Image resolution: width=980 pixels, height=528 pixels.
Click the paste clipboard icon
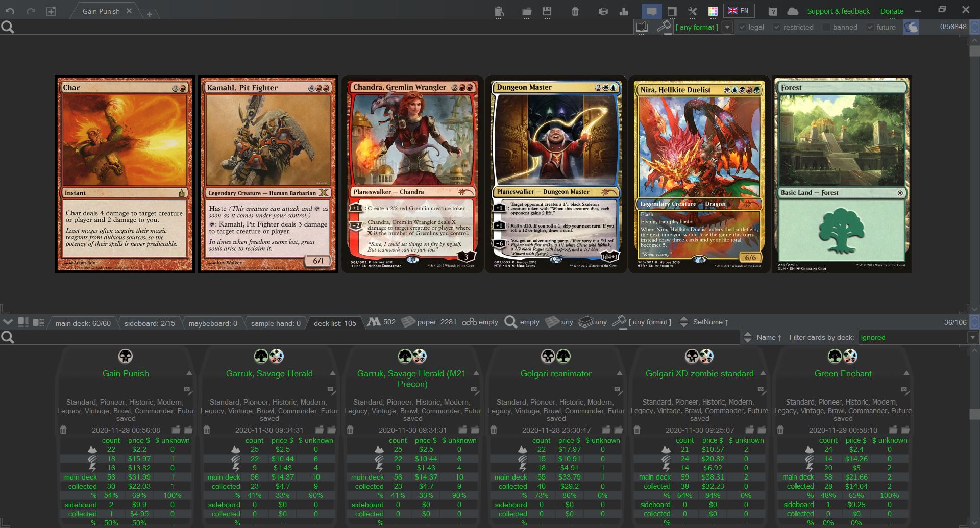(x=499, y=11)
